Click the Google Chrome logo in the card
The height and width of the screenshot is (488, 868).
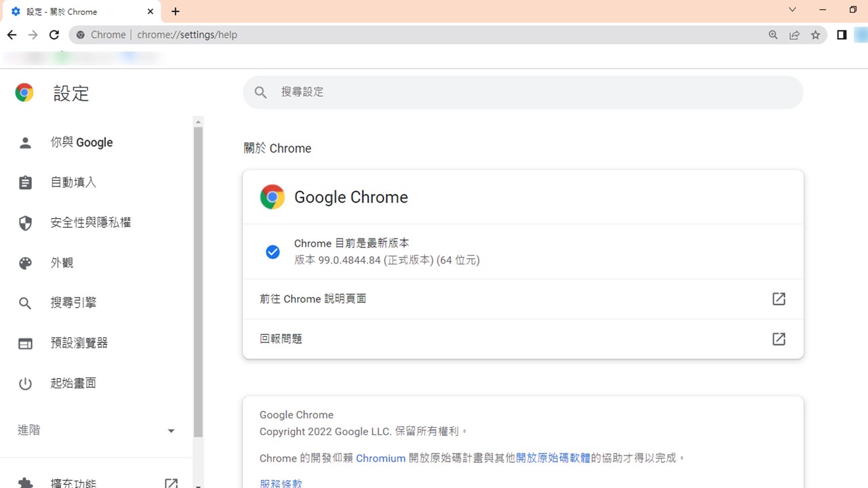click(x=272, y=197)
